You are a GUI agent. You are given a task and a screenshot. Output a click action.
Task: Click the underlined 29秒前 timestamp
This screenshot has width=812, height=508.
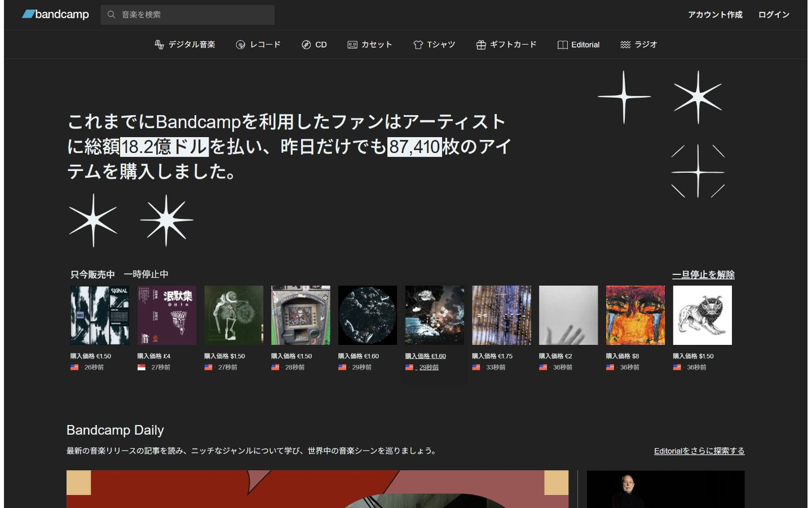(x=429, y=367)
